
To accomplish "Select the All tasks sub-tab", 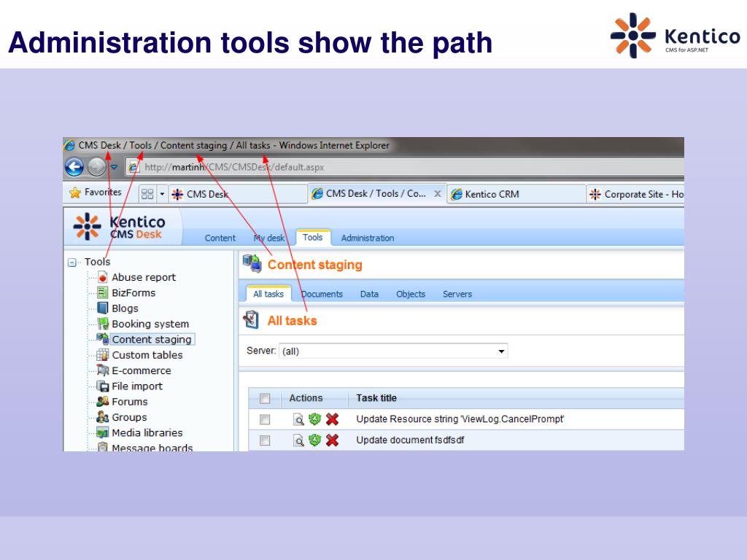I will pos(268,294).
